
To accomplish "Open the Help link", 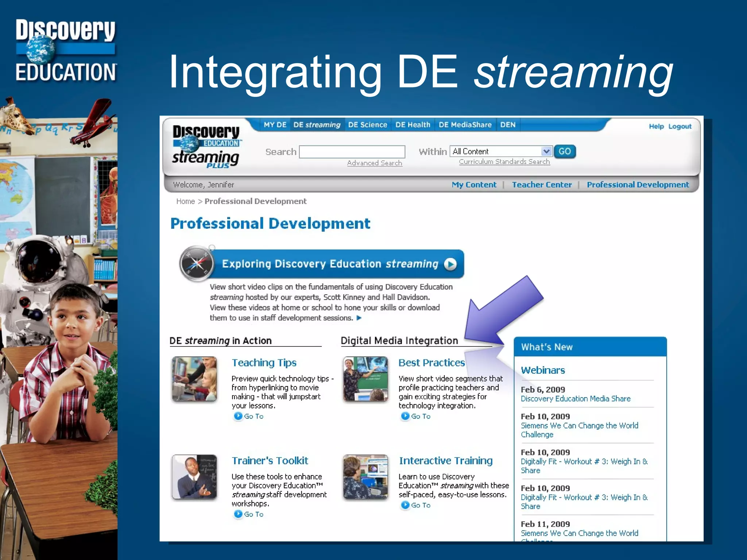I will [656, 127].
